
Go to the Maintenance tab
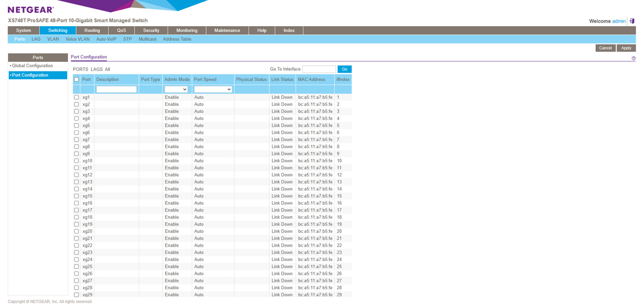tap(227, 30)
